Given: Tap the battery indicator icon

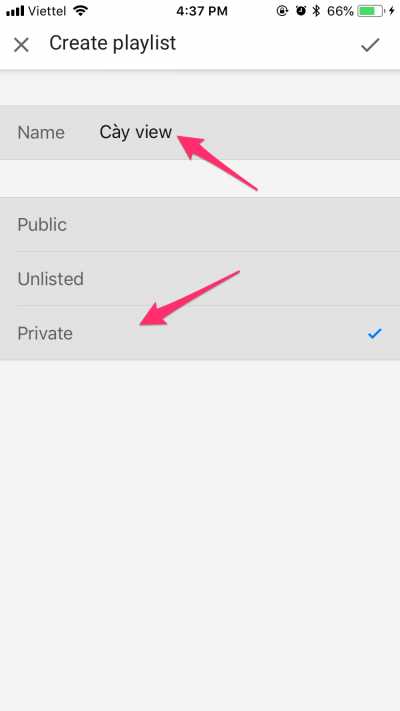Looking at the screenshot, I should tap(372, 11).
